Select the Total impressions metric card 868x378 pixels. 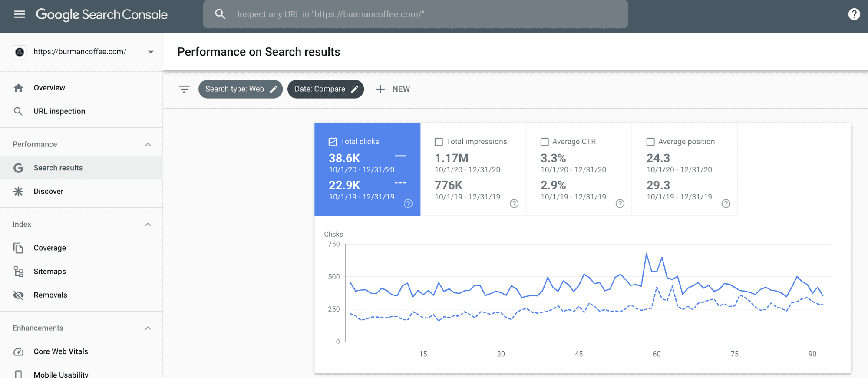[x=473, y=169]
